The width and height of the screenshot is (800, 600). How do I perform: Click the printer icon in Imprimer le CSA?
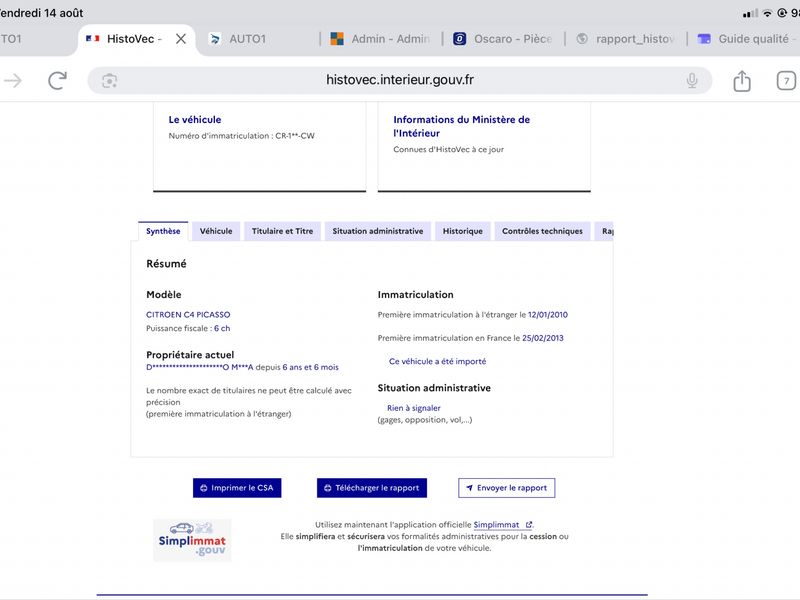(x=204, y=488)
